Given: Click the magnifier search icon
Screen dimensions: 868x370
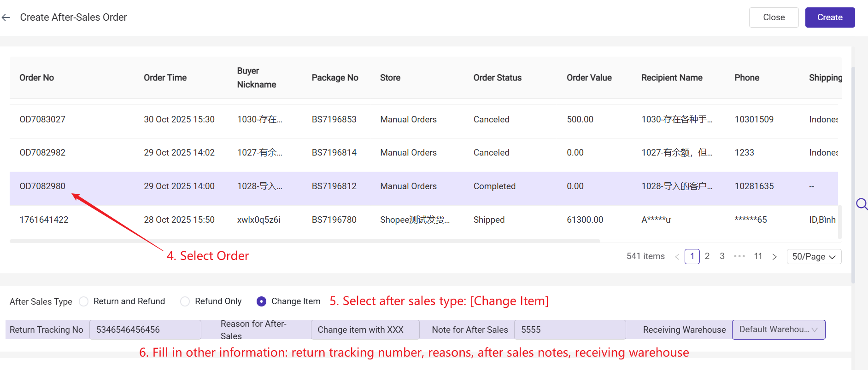Looking at the screenshot, I should point(861,204).
